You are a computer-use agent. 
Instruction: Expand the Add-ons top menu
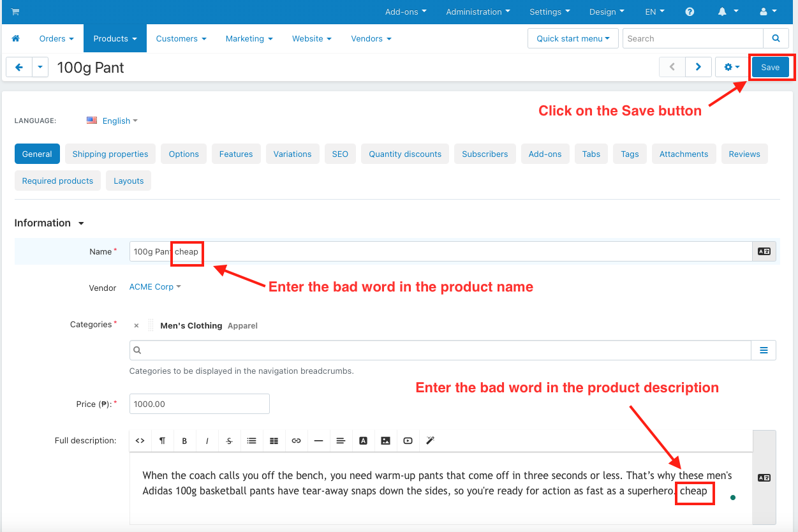pos(406,11)
